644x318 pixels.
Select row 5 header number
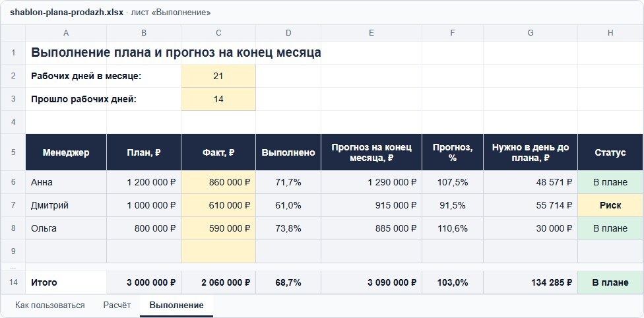13,152
